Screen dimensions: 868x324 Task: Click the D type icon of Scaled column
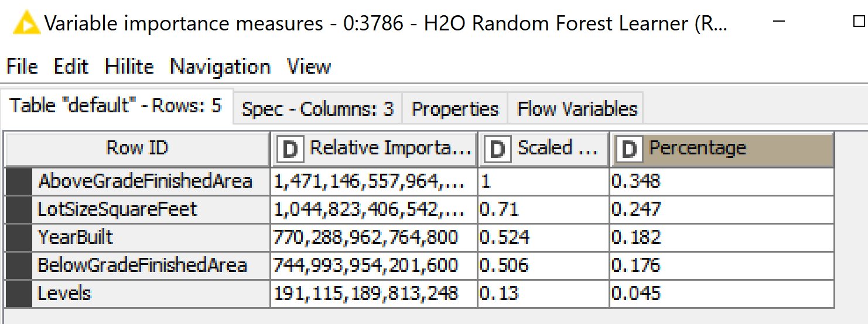point(497,150)
